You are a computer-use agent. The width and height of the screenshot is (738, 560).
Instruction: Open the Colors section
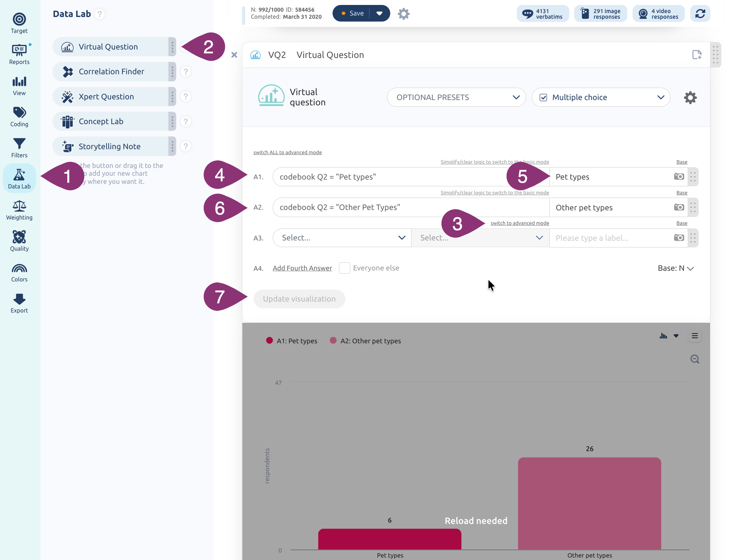[x=19, y=272]
